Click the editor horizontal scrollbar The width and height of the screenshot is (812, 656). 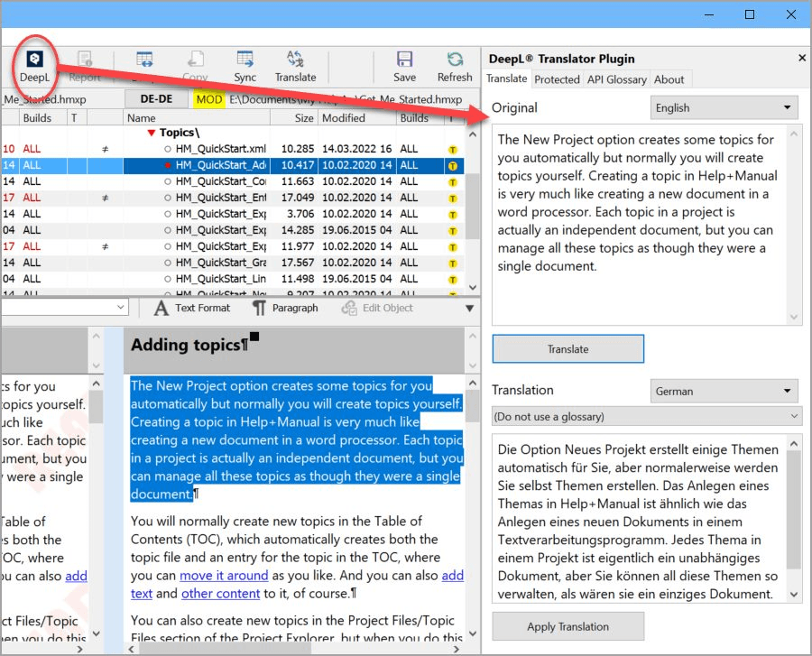click(226, 650)
